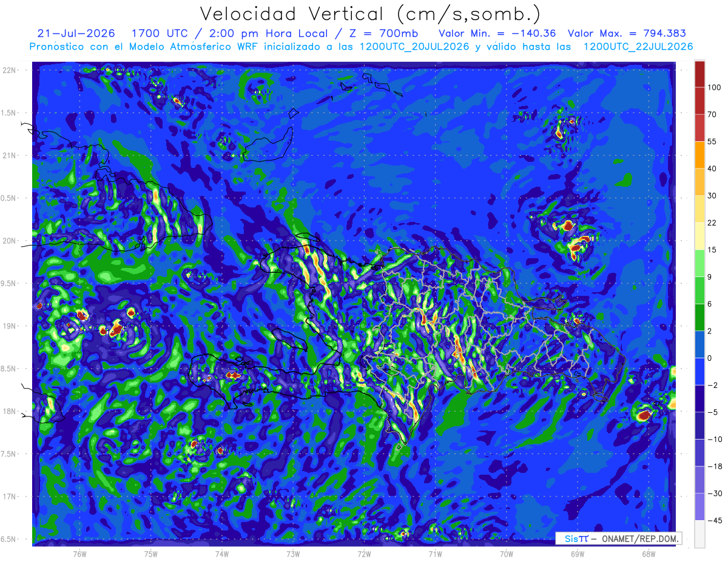Click the legend value "100"
Image resolution: width=728 pixels, height=562 pixels.
coord(715,87)
